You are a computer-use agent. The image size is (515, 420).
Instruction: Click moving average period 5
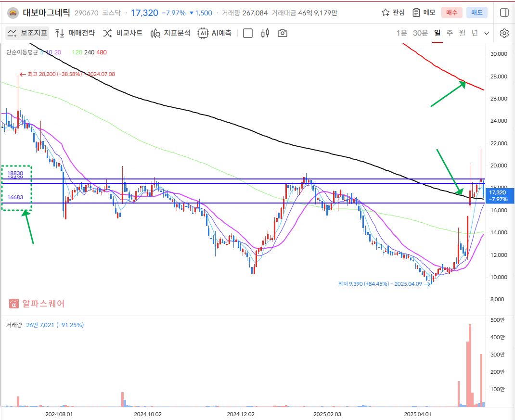click(x=42, y=52)
